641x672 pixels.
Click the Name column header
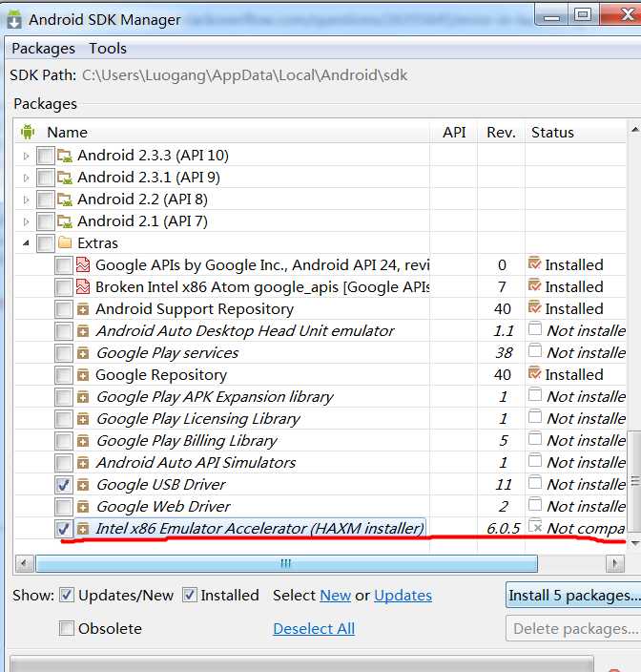click(222, 132)
